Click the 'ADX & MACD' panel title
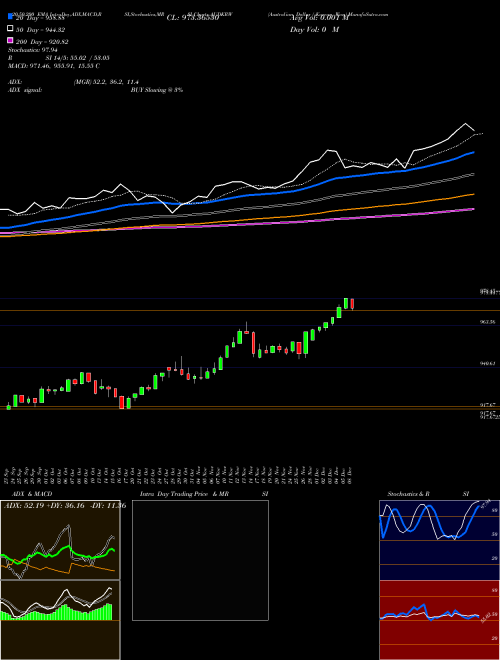Image resolution: width=500 pixels, height=660 pixels. (32, 494)
